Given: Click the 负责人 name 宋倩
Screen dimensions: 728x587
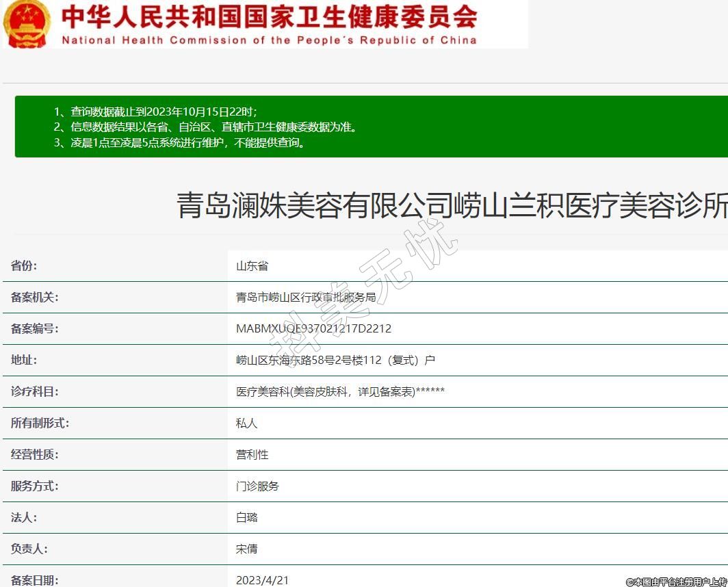Looking at the screenshot, I should click(246, 549).
